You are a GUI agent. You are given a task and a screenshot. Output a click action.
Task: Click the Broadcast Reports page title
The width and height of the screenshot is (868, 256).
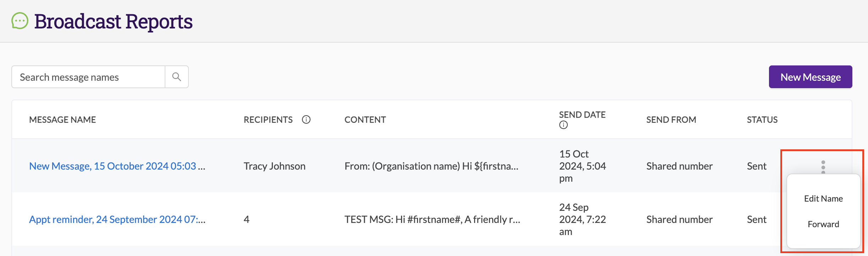click(x=113, y=21)
